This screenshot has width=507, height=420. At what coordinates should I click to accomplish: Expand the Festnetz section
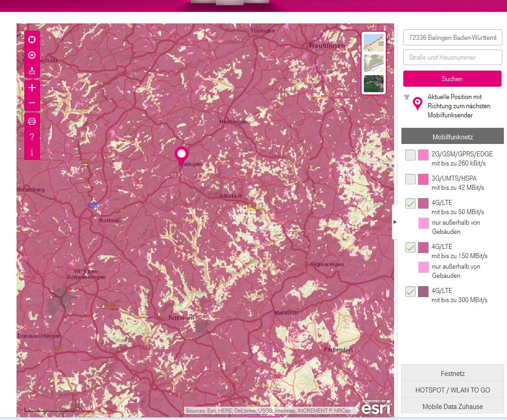click(452, 374)
